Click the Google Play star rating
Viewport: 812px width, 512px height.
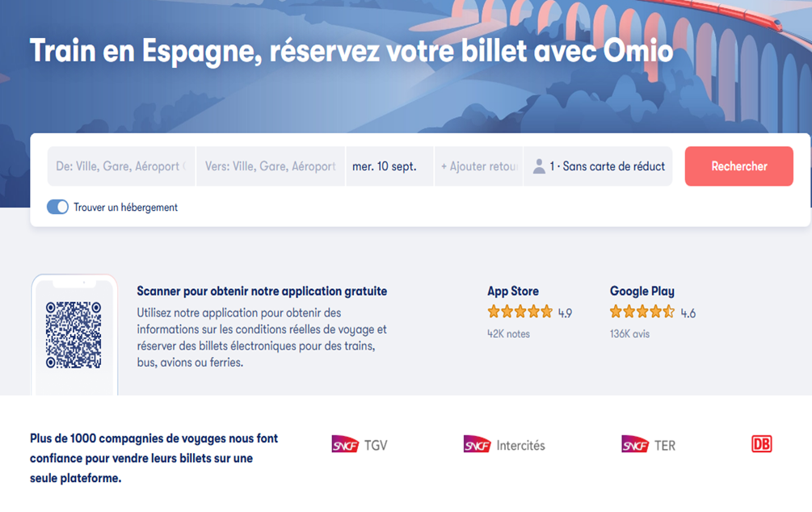(642, 312)
